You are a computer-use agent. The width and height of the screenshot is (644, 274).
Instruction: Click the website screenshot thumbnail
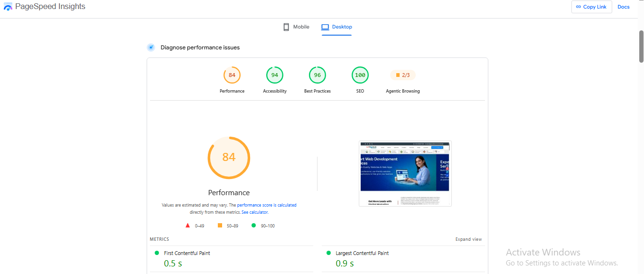[x=405, y=173]
